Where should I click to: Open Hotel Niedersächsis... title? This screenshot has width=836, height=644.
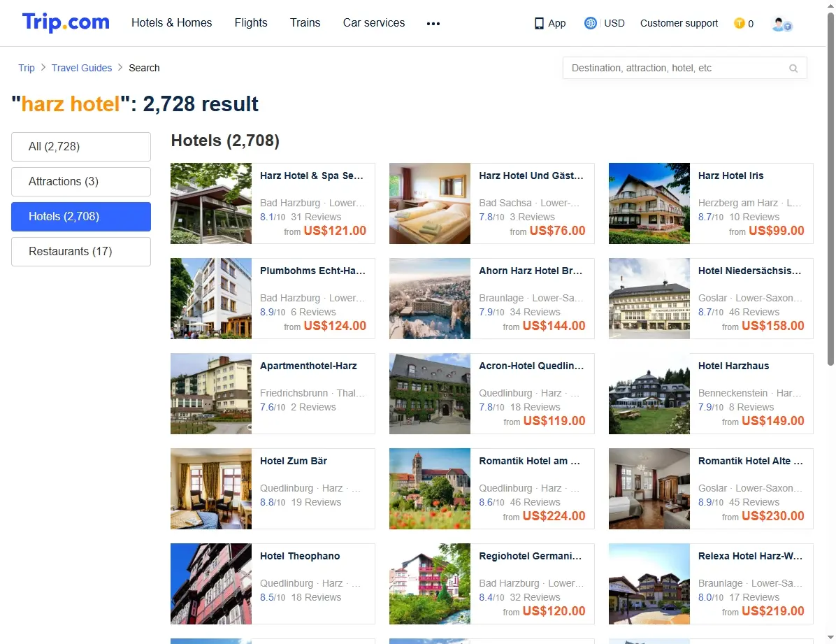coord(749,271)
